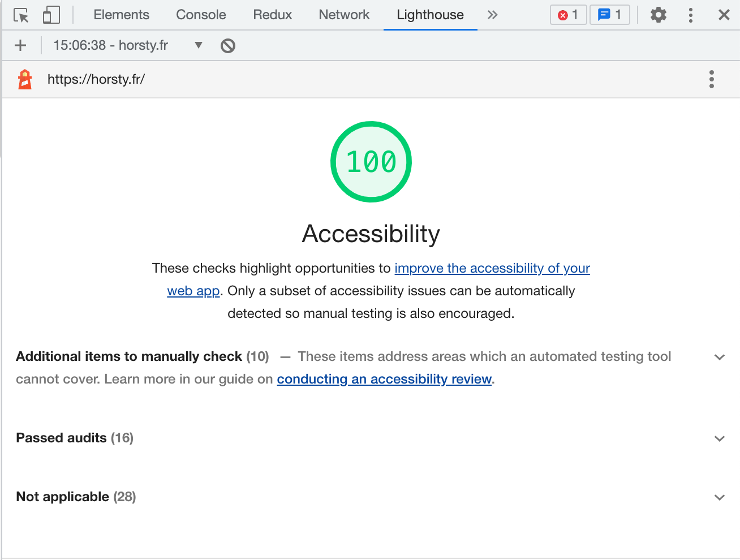Click the Not applicable (28) label

point(76,497)
